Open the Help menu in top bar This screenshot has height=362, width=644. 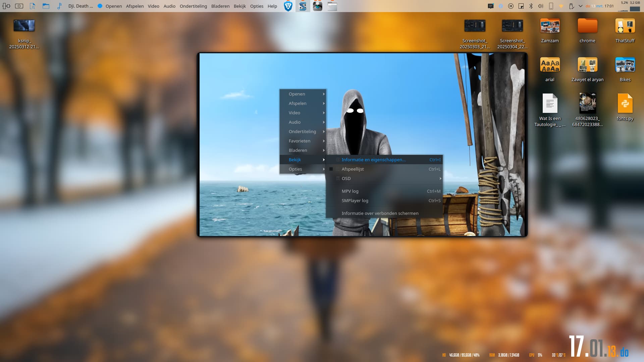272,6
